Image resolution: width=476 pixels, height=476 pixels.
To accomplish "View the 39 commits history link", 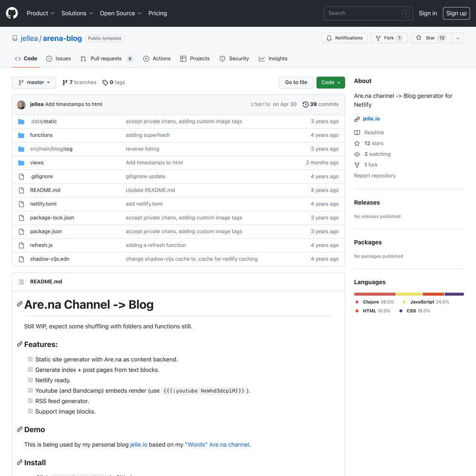I will click(x=320, y=104).
